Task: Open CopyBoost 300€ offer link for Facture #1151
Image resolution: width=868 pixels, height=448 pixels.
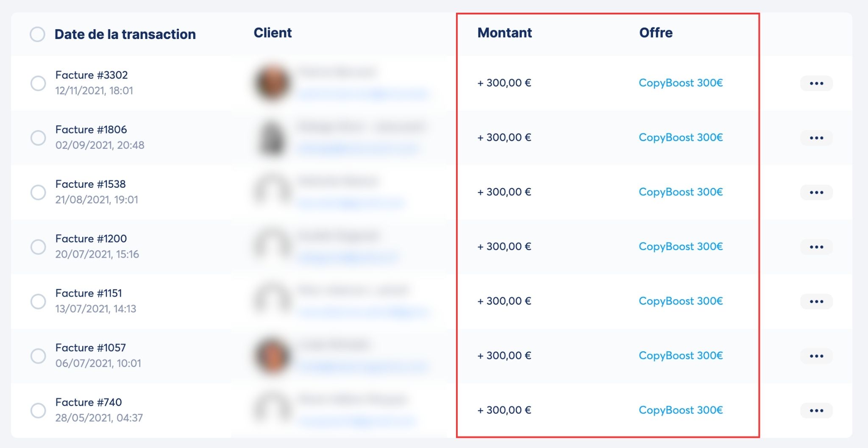Action: pyautogui.click(x=681, y=301)
